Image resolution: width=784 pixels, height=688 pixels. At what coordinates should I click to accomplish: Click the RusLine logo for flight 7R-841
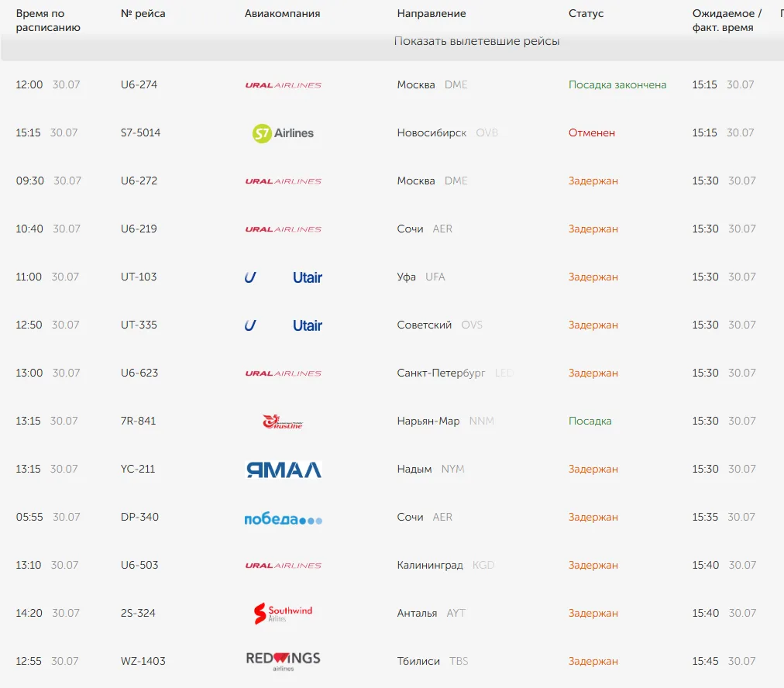pyautogui.click(x=283, y=421)
